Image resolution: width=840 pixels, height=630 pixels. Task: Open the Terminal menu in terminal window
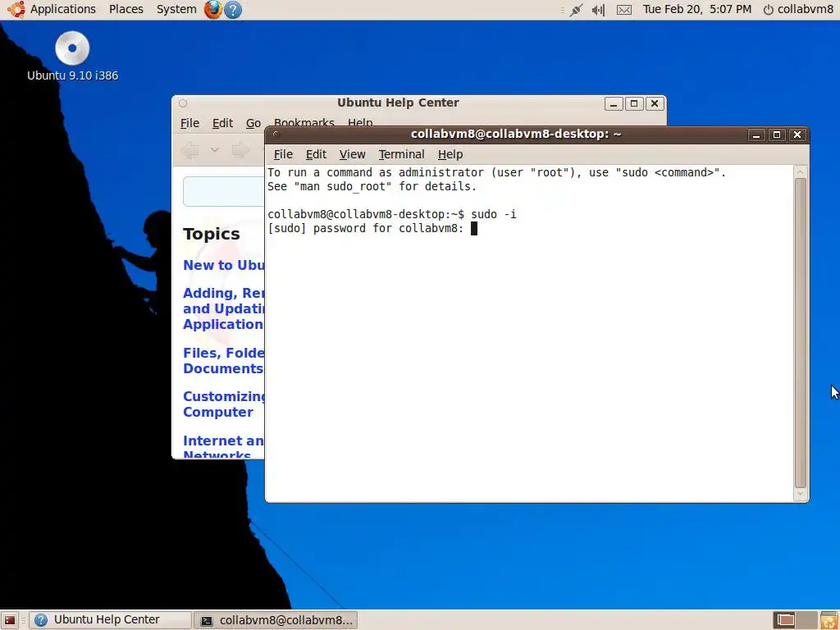tap(401, 154)
